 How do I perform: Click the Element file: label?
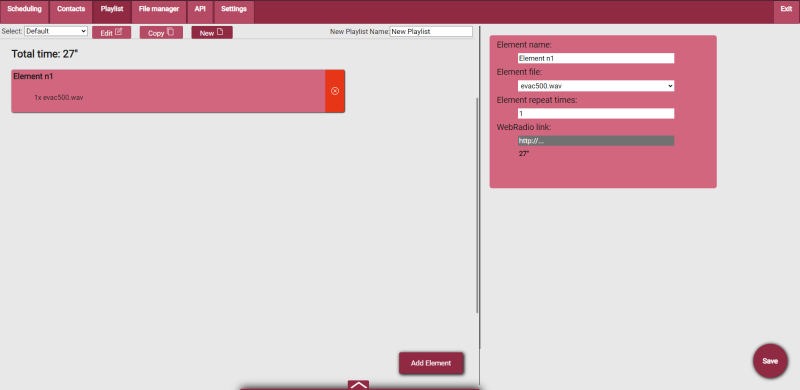[519, 72]
